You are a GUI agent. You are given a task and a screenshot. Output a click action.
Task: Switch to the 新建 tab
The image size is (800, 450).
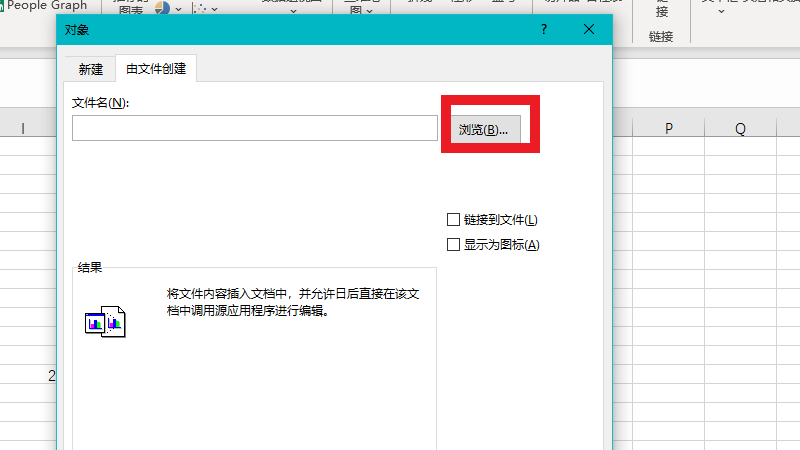click(x=90, y=69)
